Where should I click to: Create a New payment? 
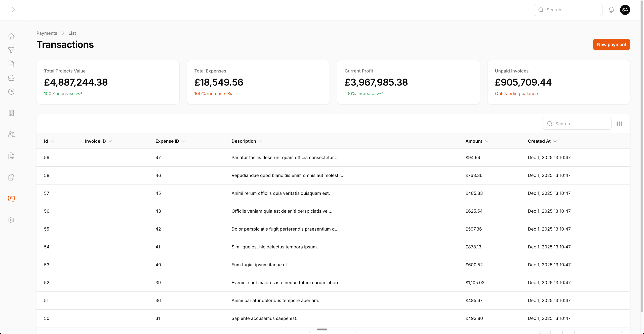tap(612, 44)
